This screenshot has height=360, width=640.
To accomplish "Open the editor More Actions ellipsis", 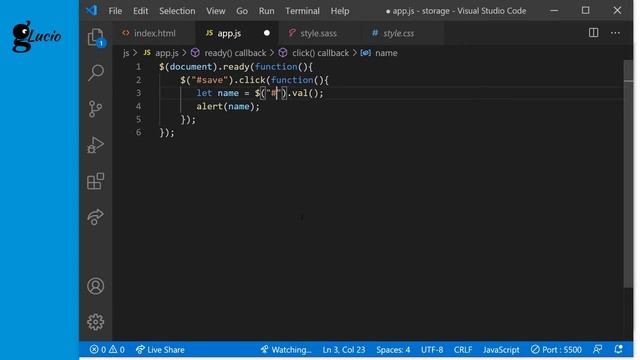I will pyautogui.click(x=615, y=33).
